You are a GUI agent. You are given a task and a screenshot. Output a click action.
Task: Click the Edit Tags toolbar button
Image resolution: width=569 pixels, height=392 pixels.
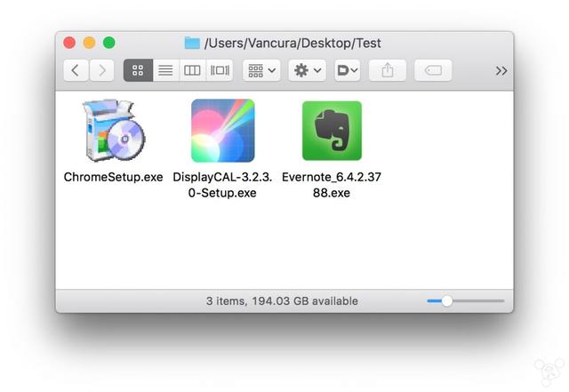coord(433,70)
